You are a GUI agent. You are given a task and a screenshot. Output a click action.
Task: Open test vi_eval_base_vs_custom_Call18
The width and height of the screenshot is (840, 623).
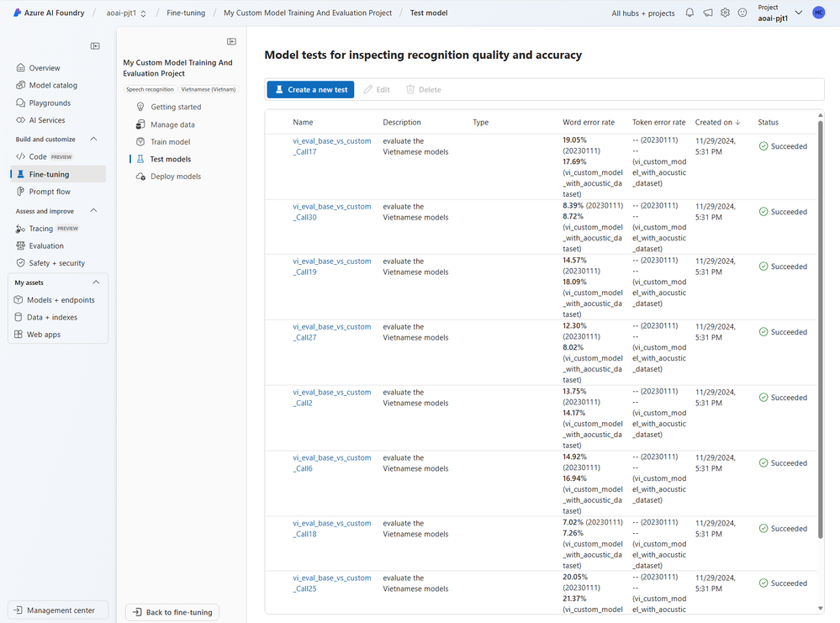[331, 528]
